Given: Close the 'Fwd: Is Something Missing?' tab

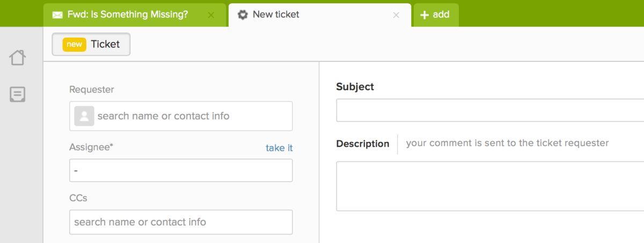Looking at the screenshot, I should coord(211,15).
